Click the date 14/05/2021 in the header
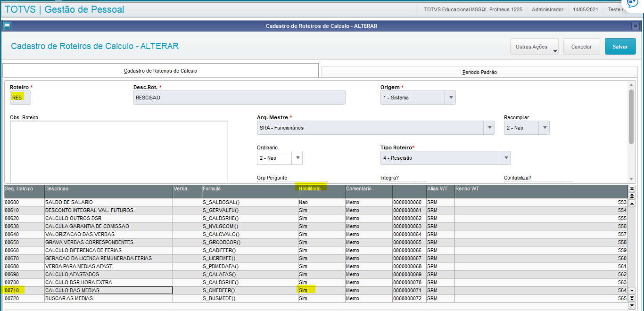This screenshot has width=644, height=311. point(586,9)
